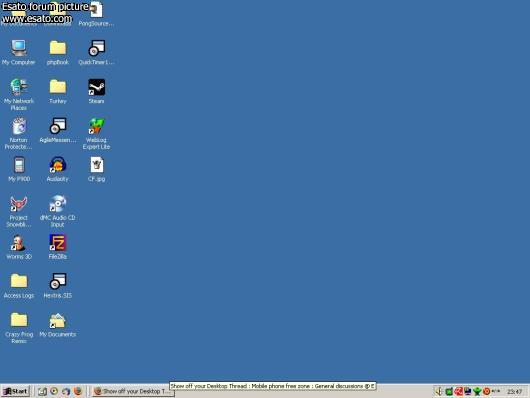Click the system tray clock
This screenshot has width=530, height=398.
tap(514, 392)
